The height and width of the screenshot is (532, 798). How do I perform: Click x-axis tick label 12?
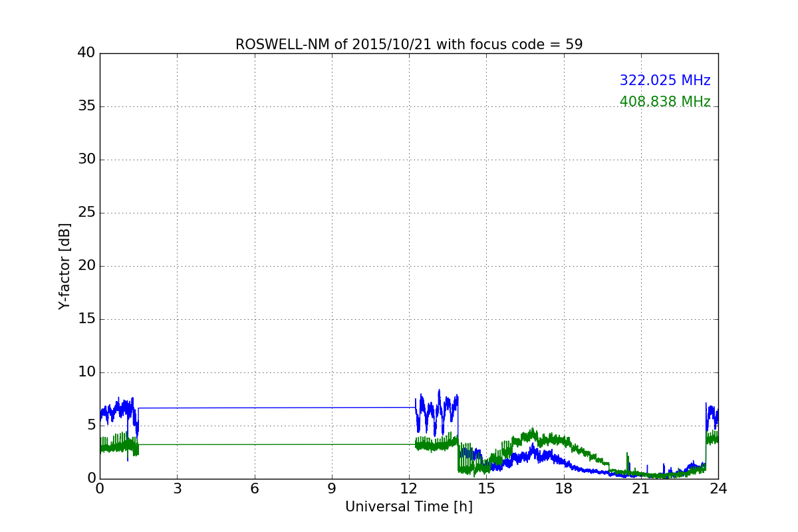(x=409, y=489)
